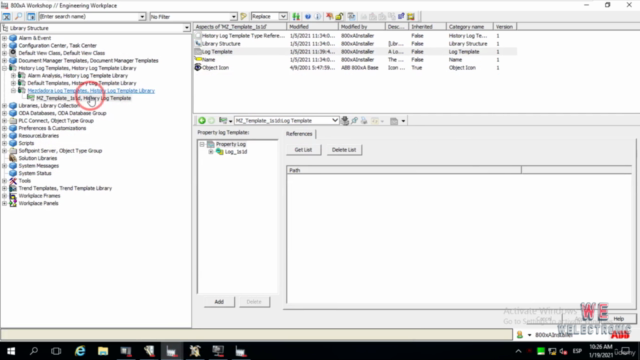Click the red pin icon in top toolbar
Image resolution: width=640 pixels, height=360 pixels.
pyautogui.click(x=329, y=17)
